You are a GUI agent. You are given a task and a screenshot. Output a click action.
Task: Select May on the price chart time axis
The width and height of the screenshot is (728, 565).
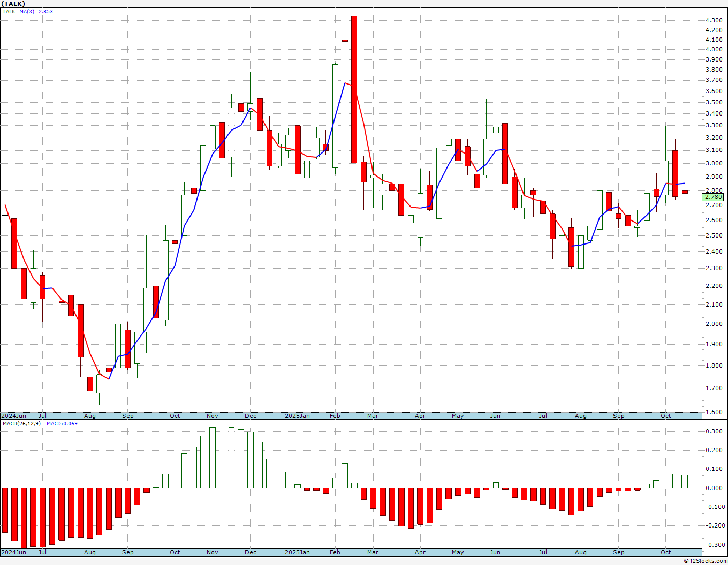tap(458, 416)
